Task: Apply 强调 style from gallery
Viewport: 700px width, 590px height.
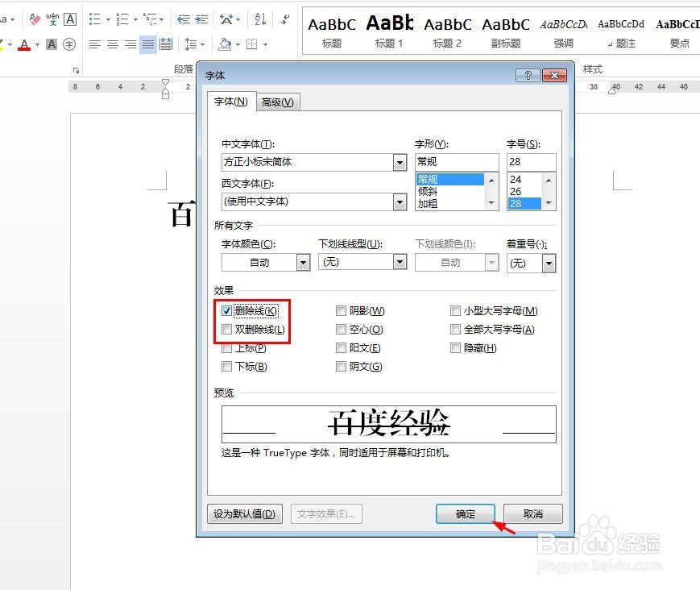Action: click(564, 31)
